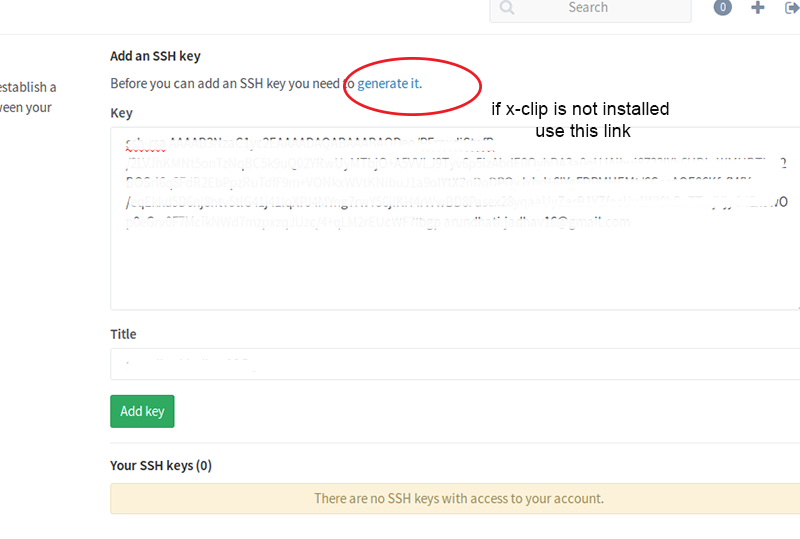800x539 pixels.
Task: Click the 'Before you can add' sentence
Action: [266, 83]
